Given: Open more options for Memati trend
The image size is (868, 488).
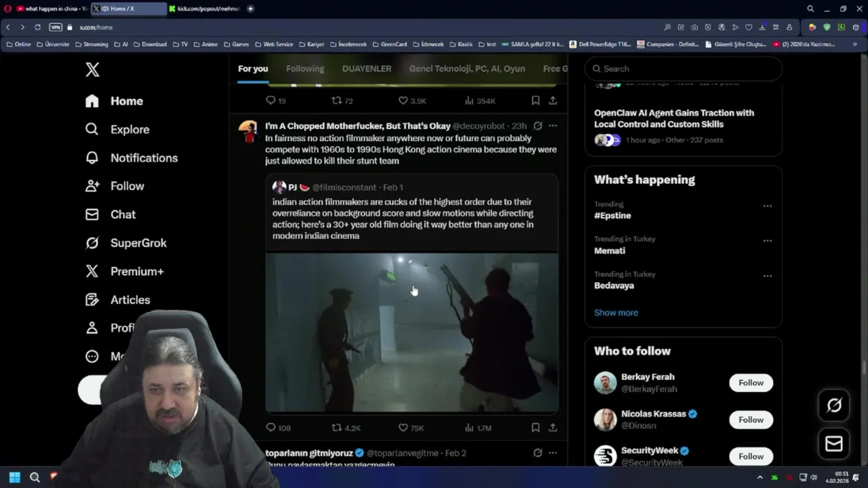Looking at the screenshot, I should 767,241.
